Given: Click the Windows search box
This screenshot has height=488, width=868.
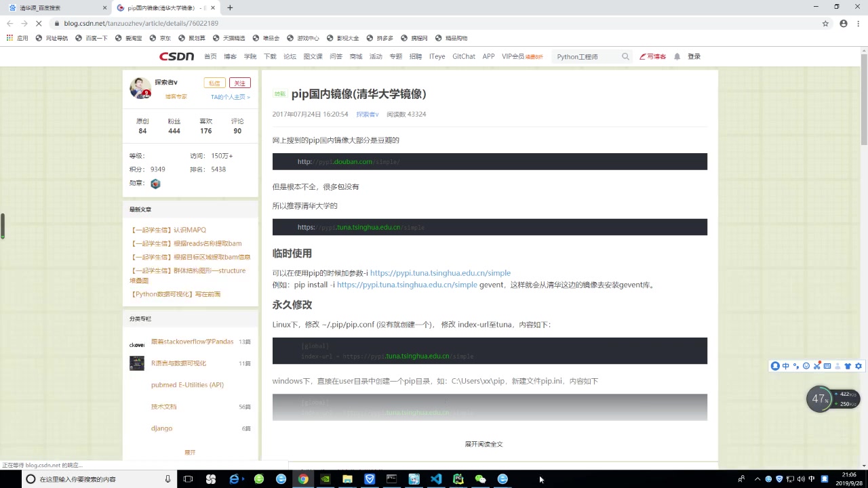Looking at the screenshot, I should point(98,479).
